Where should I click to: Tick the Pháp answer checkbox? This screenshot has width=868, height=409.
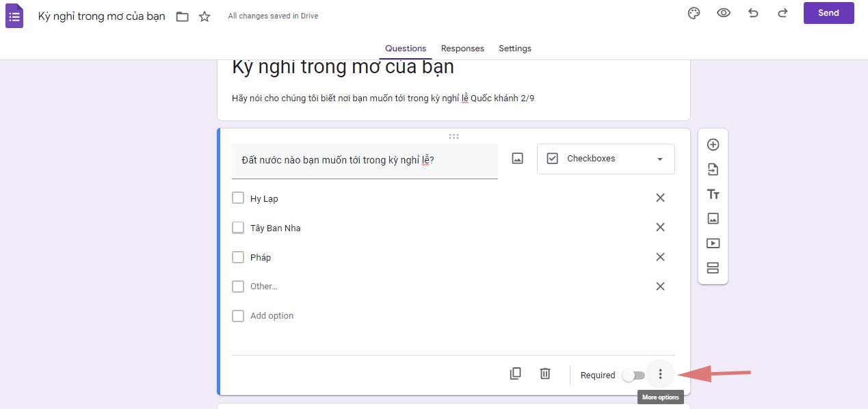click(238, 256)
